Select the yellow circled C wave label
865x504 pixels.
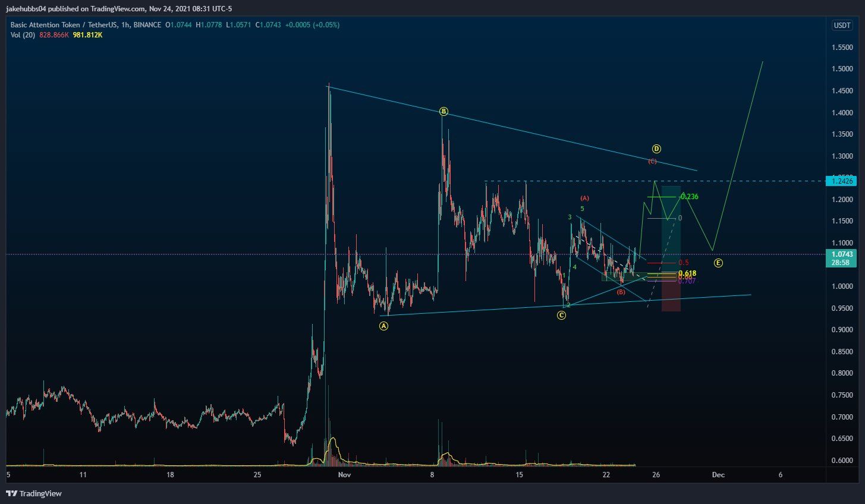561,316
